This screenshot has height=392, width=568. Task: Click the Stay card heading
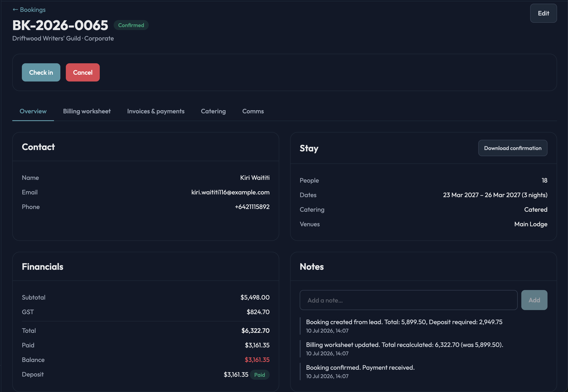(x=309, y=148)
